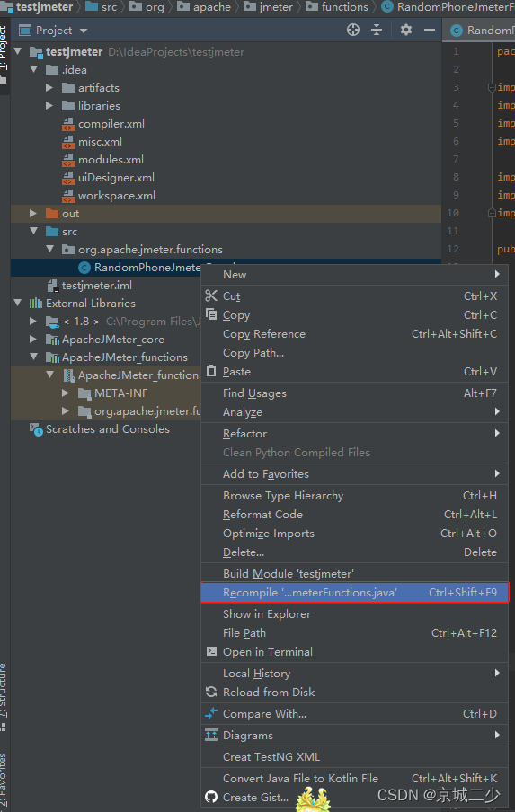Open the Analyze submenu
This screenshot has height=812, width=515.
click(354, 412)
